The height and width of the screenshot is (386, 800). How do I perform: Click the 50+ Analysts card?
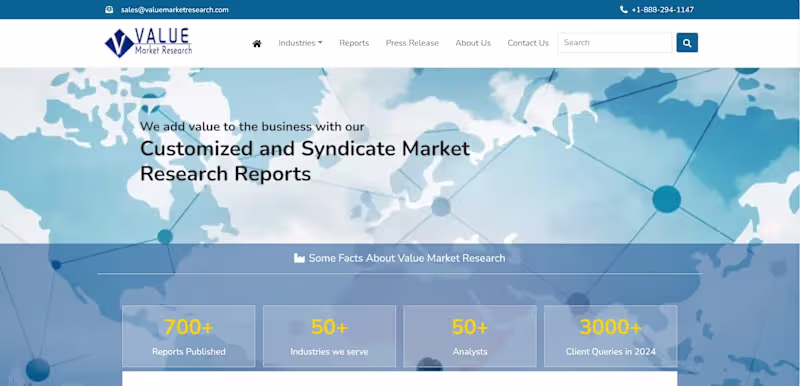click(x=470, y=336)
